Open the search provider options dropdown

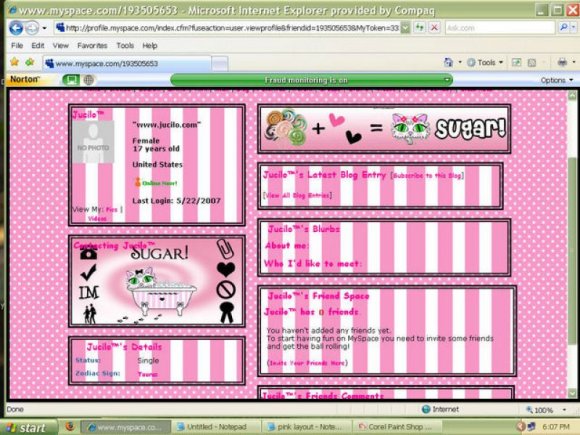[574, 27]
